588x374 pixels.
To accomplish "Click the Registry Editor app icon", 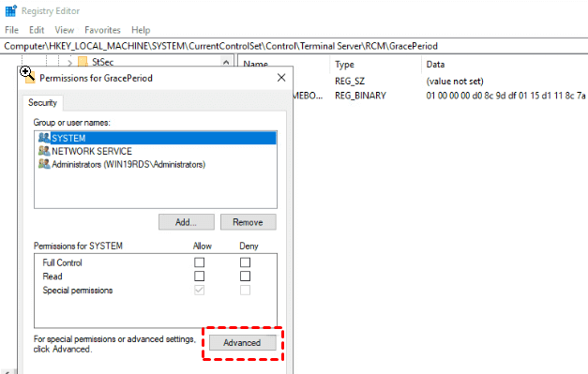I will (11, 11).
